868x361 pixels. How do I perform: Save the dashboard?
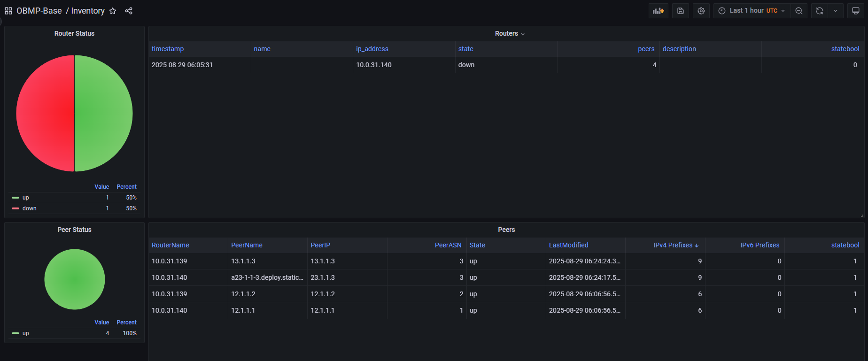[680, 11]
